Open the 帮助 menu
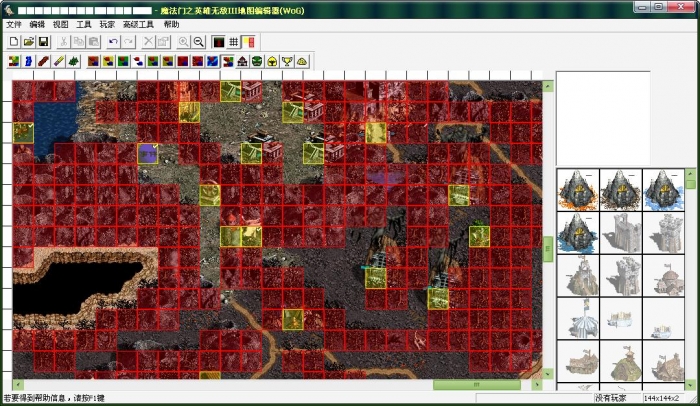Screen dimensions: 700x406 [171, 25]
